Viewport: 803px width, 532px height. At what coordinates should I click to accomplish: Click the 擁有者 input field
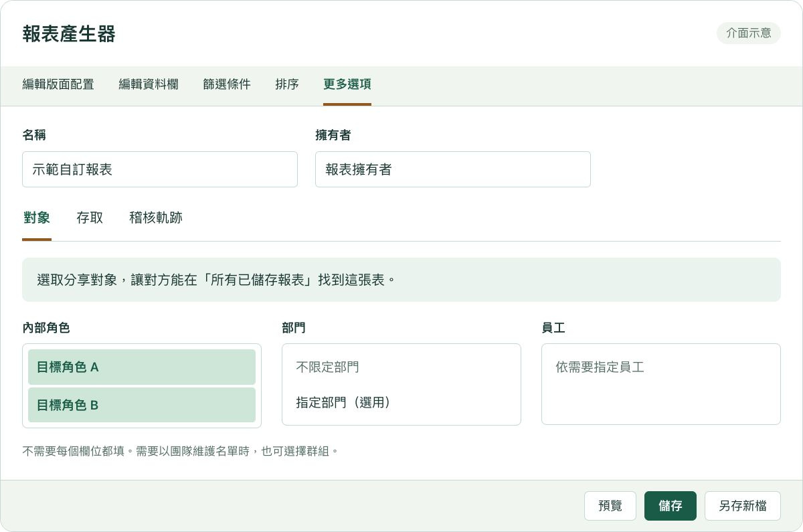point(453,169)
